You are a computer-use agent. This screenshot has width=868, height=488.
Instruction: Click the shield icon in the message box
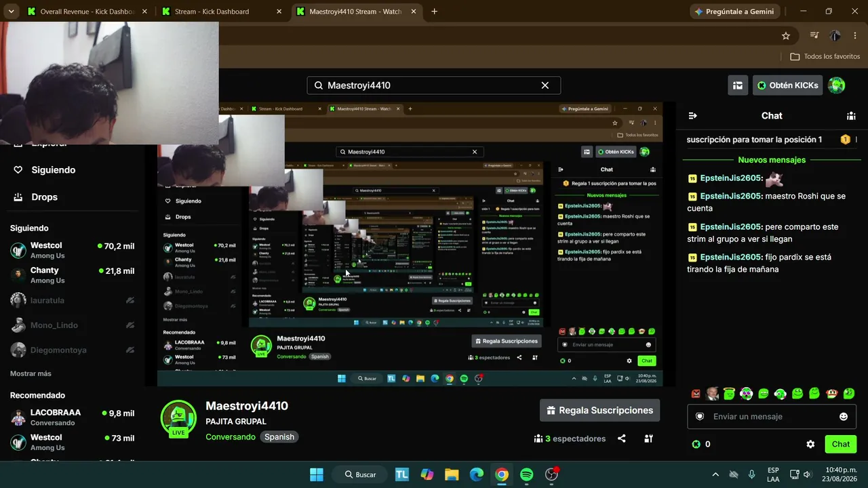tap(701, 417)
